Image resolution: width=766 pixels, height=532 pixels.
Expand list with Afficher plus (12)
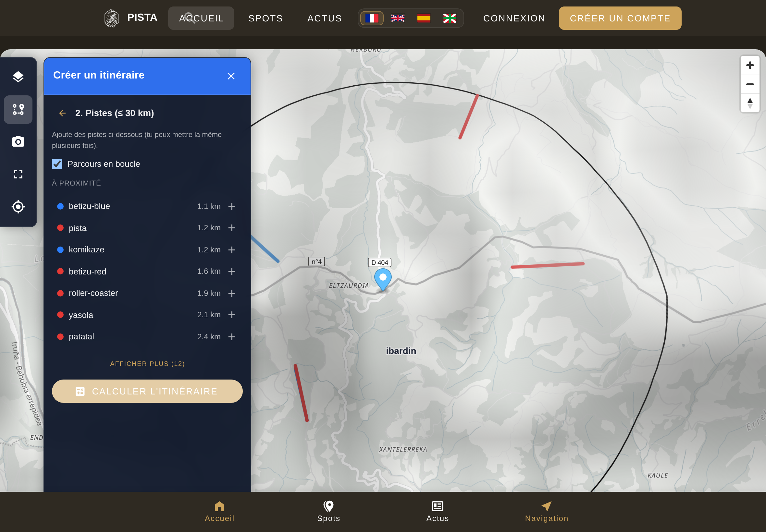click(x=147, y=364)
